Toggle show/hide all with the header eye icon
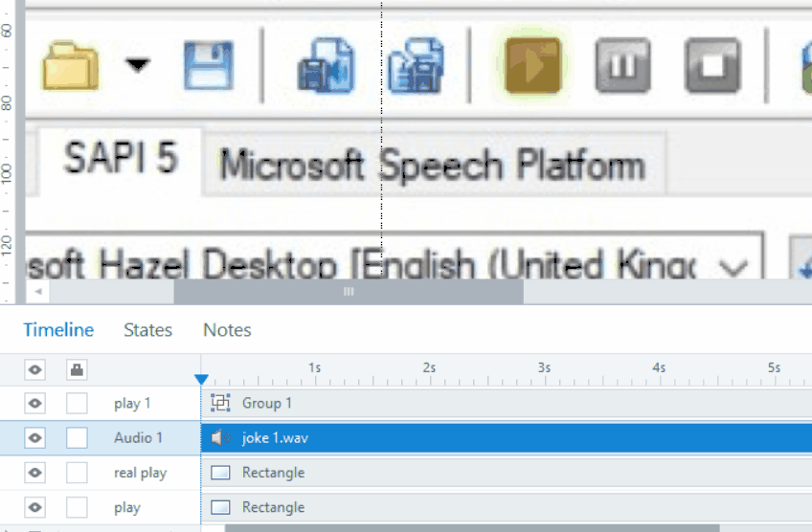 [34, 370]
